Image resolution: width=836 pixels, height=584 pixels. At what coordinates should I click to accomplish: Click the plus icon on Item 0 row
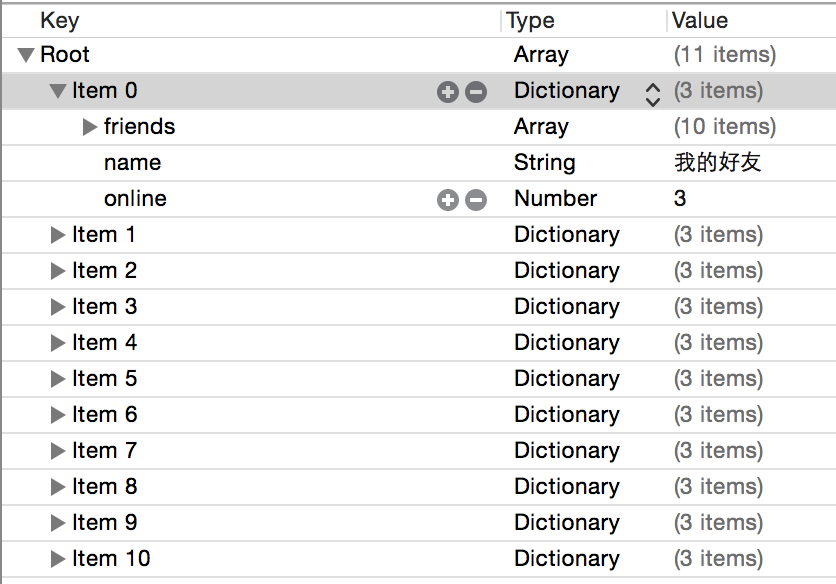(x=447, y=92)
